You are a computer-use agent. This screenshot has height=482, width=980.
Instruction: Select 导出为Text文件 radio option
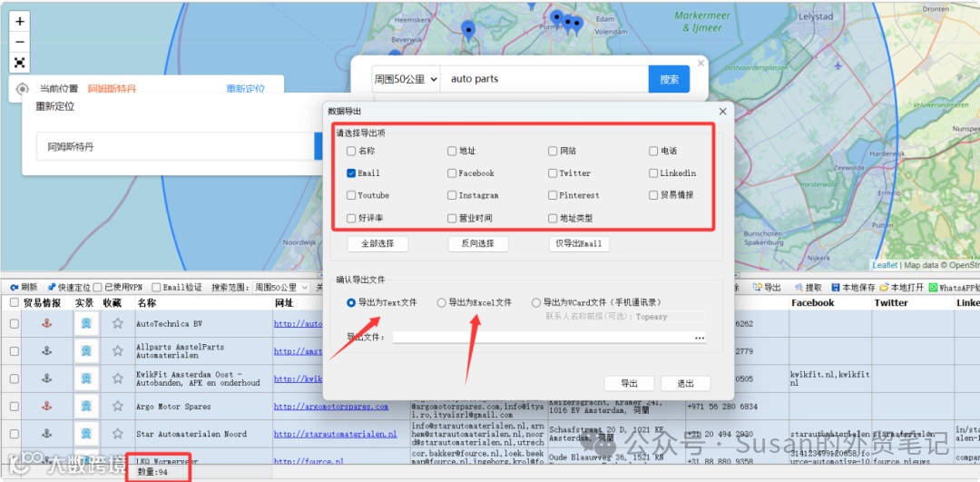[x=351, y=302]
